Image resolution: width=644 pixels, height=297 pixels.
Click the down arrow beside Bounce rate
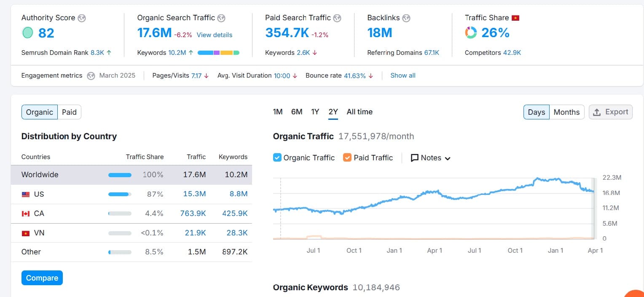pyautogui.click(x=370, y=76)
